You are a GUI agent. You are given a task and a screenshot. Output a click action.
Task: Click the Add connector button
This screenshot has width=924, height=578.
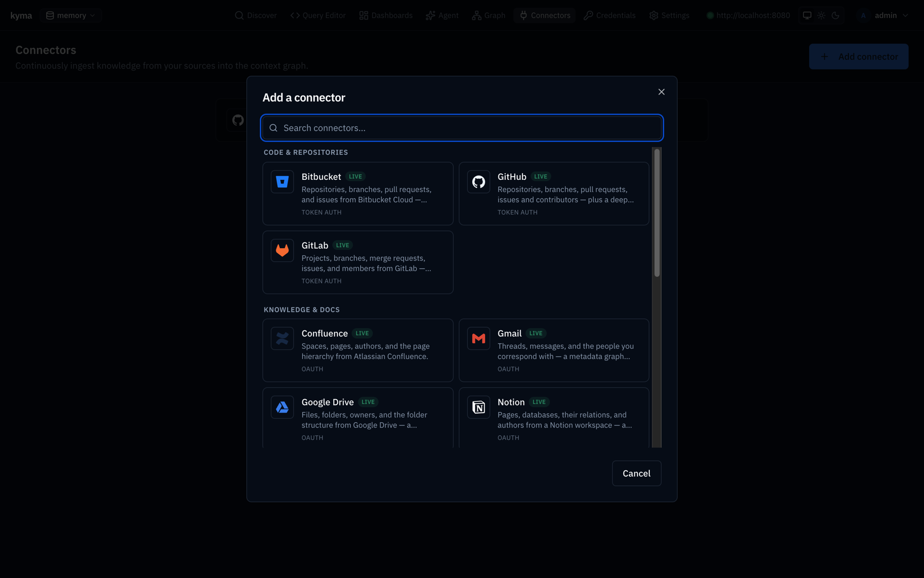(859, 57)
